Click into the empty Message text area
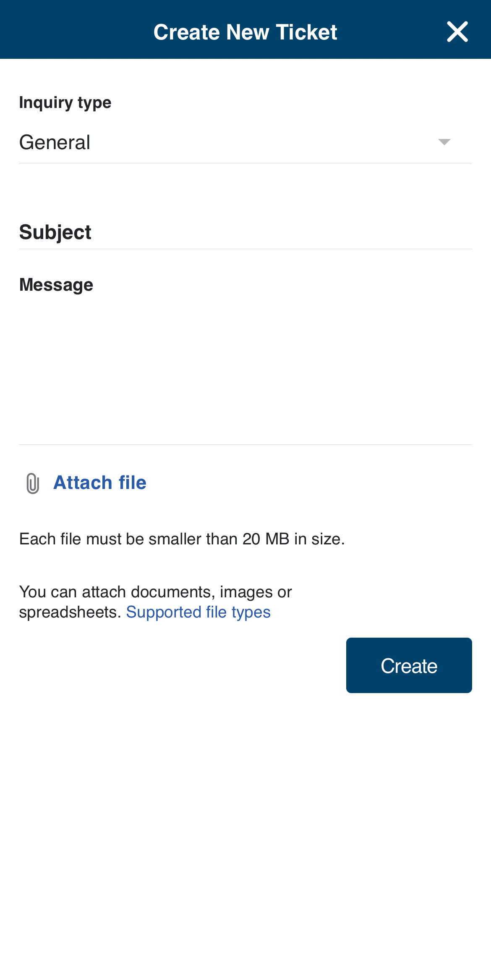Screen dimensions: 491x980 coord(245,365)
